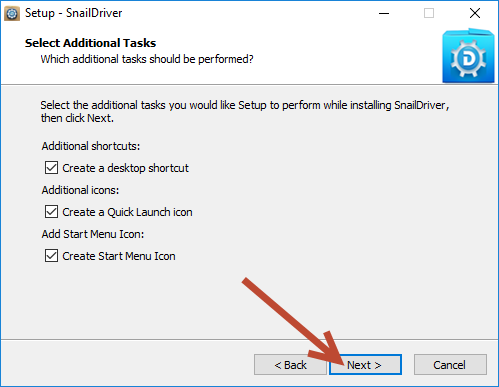Click the red arrow annotation pointing at Next
The height and width of the screenshot is (387, 499).
click(x=293, y=321)
